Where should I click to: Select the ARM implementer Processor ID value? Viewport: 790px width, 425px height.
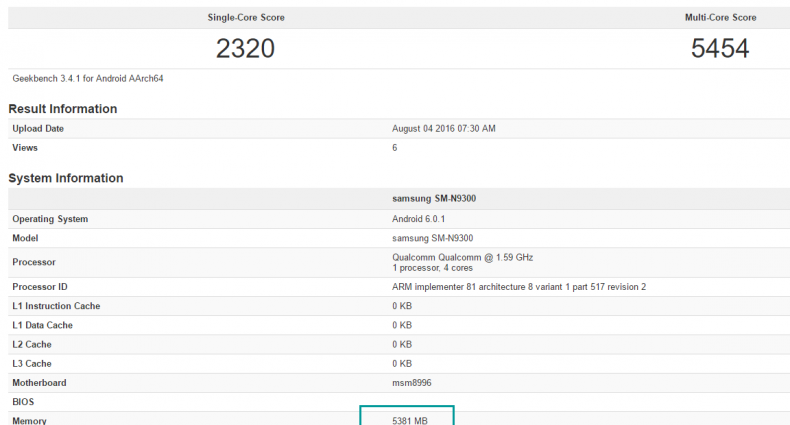(519, 287)
